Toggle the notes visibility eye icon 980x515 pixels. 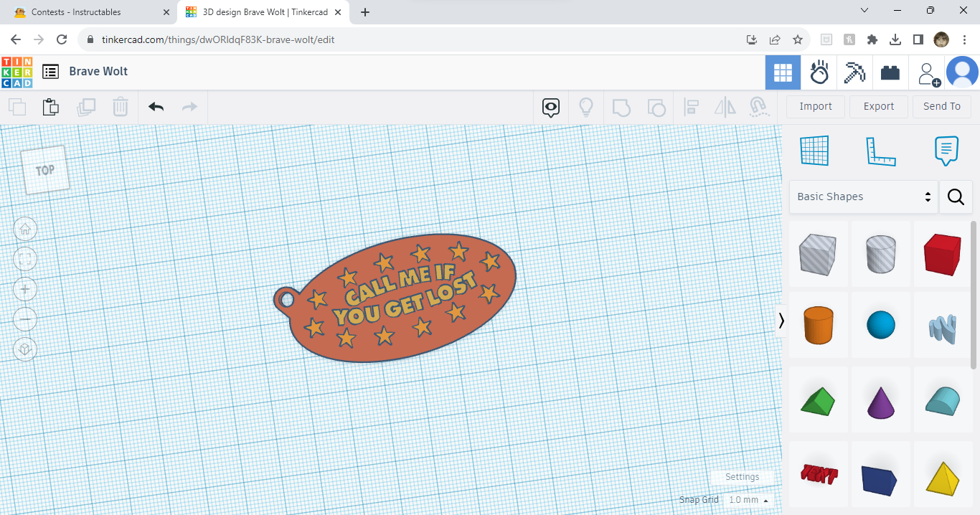click(x=551, y=108)
